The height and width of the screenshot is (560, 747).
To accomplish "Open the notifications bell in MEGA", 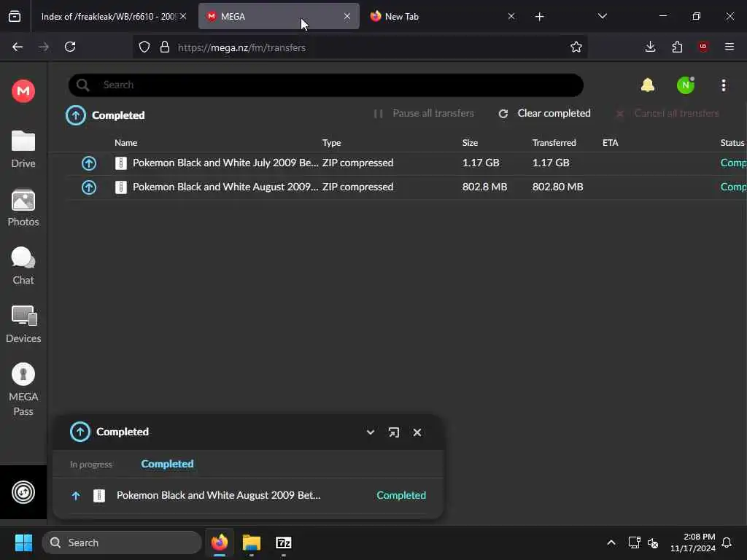I will coord(648,85).
